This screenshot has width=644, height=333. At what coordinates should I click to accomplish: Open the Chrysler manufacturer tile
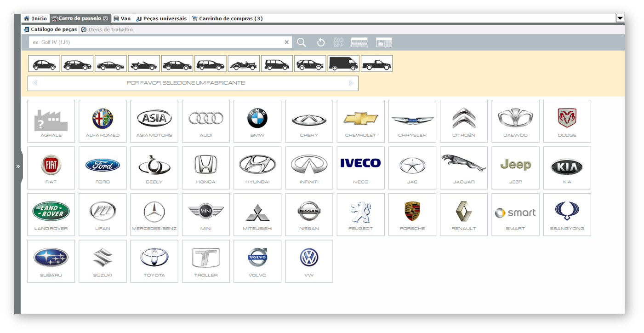(x=412, y=121)
